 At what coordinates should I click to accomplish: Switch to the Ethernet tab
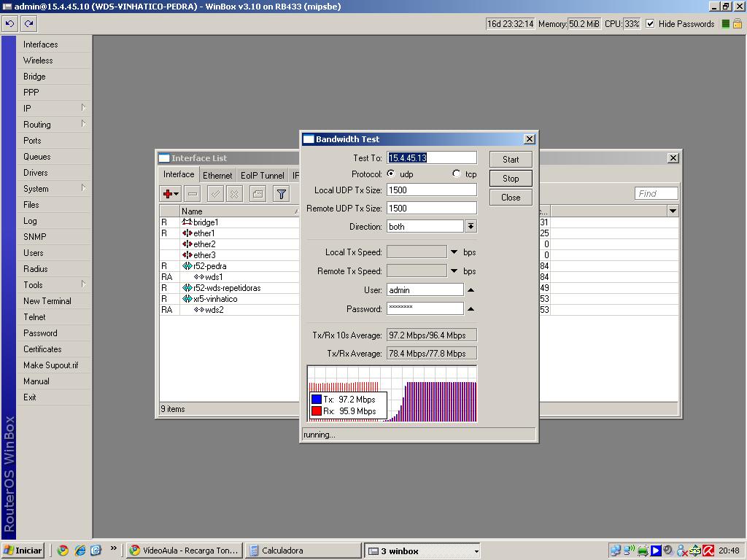[x=217, y=175]
